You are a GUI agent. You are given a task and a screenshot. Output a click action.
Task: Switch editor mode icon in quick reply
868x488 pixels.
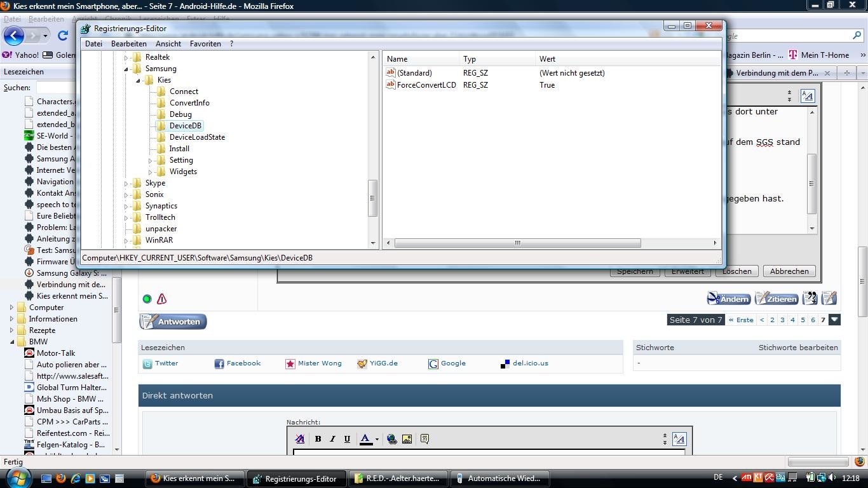679,439
